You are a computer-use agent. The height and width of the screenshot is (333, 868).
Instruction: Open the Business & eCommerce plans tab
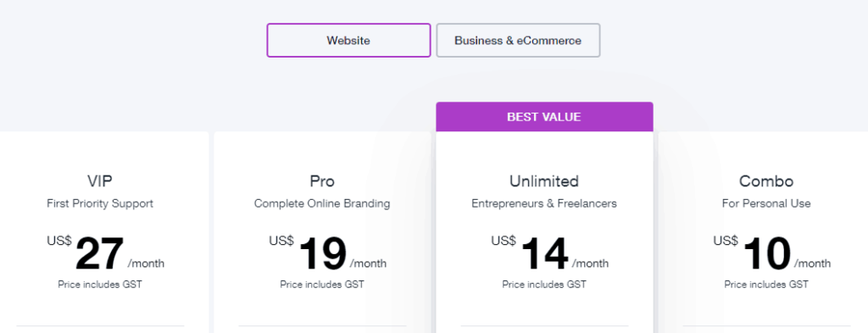(518, 41)
